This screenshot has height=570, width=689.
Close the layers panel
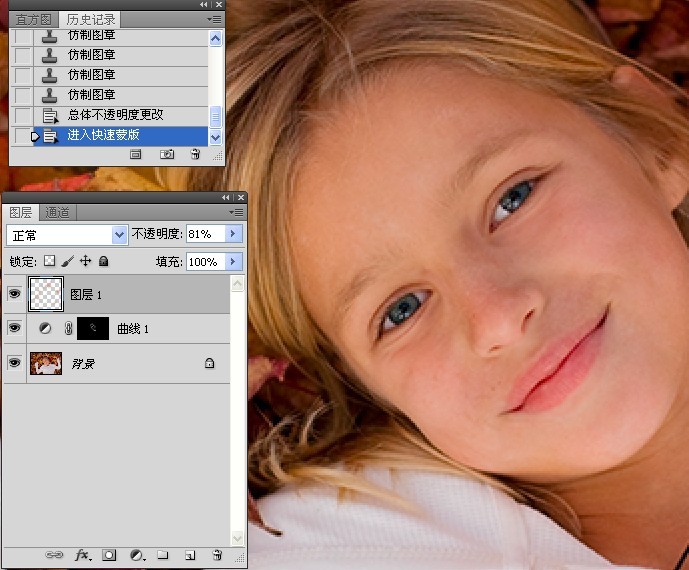click(x=241, y=198)
